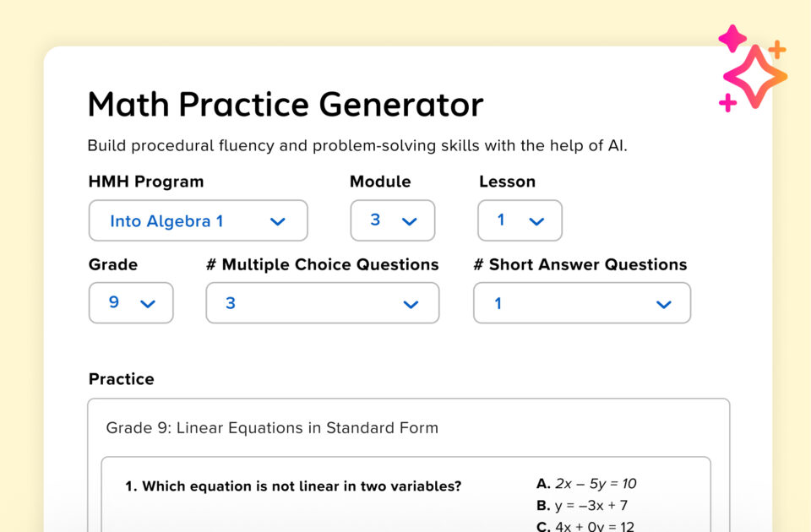
Task: Open the Grade 9 dropdown
Action: coord(130,302)
